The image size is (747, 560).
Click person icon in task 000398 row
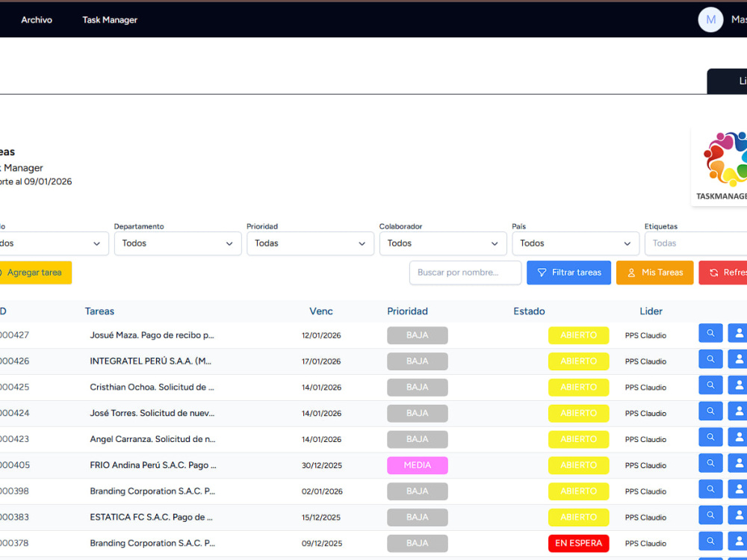tap(738, 489)
